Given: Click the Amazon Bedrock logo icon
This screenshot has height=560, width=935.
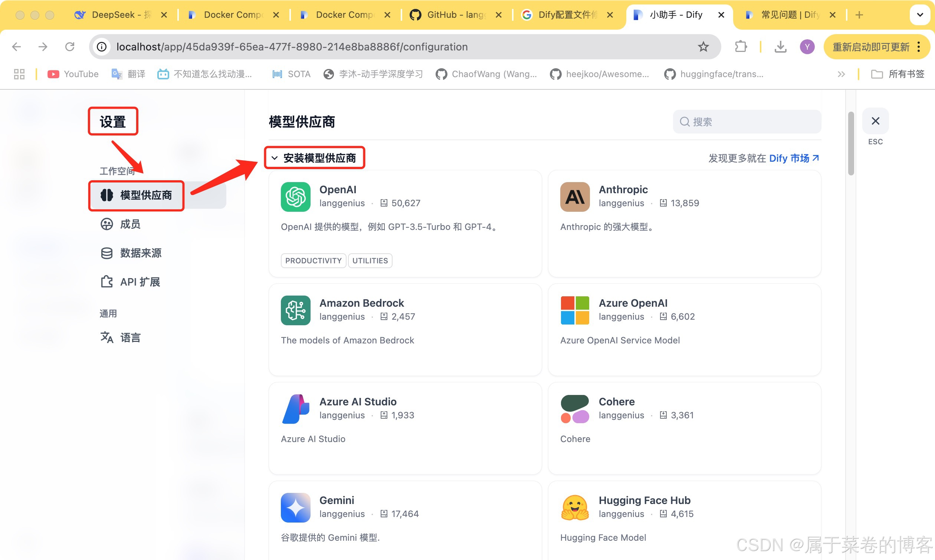Looking at the screenshot, I should [x=295, y=310].
